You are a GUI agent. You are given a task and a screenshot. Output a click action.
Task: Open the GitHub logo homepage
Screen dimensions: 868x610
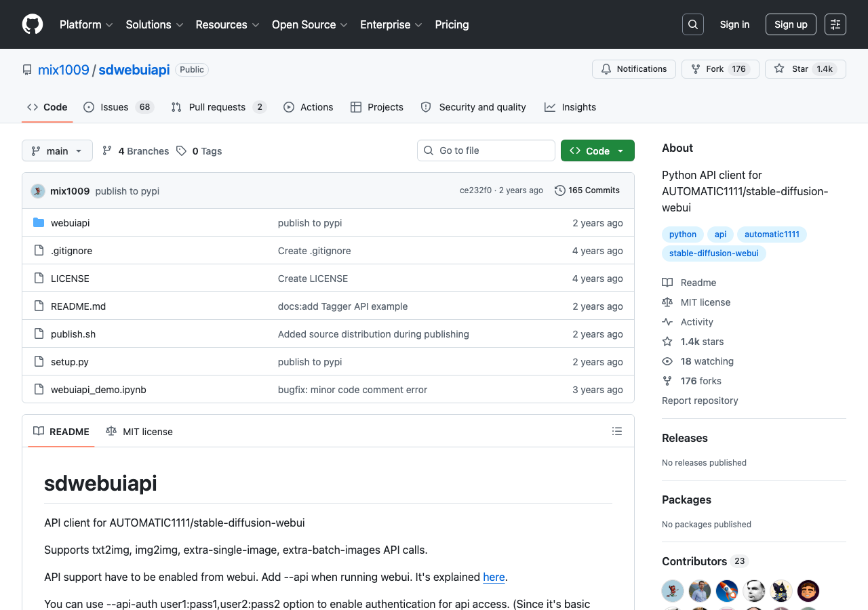(x=33, y=24)
